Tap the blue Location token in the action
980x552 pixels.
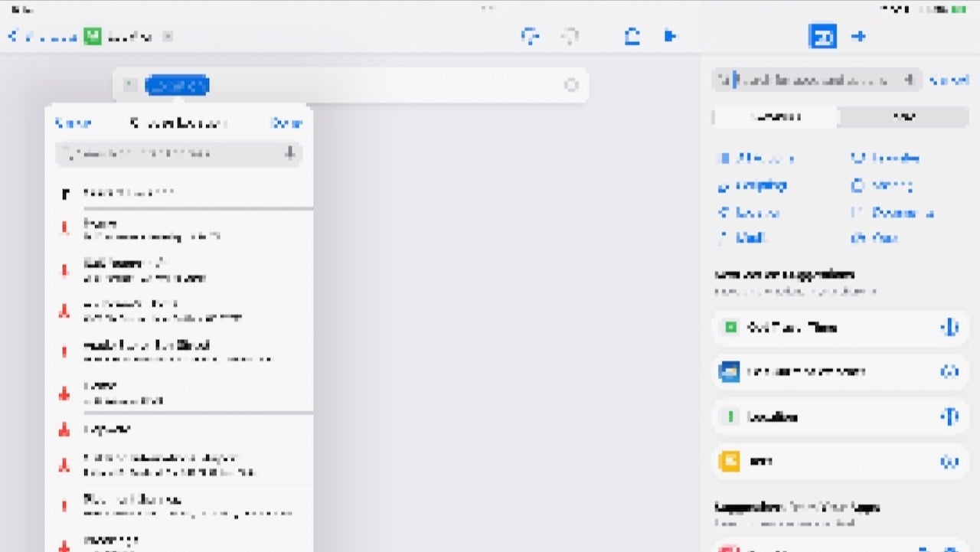tap(177, 86)
